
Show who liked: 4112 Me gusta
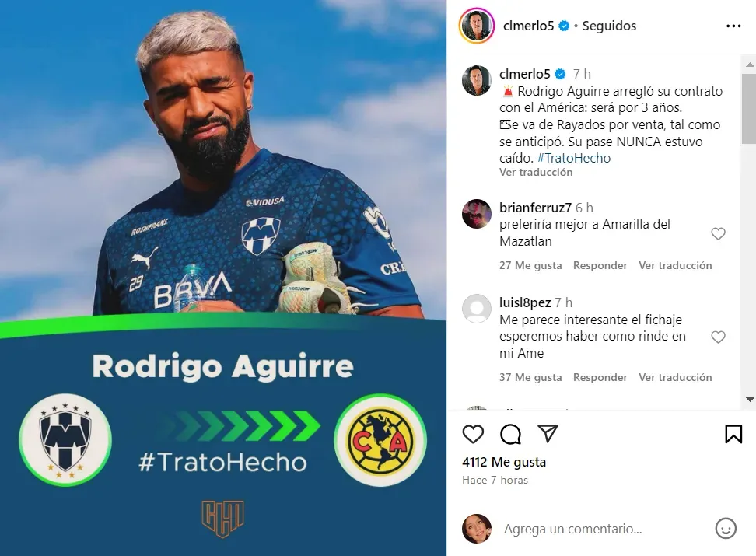click(504, 462)
